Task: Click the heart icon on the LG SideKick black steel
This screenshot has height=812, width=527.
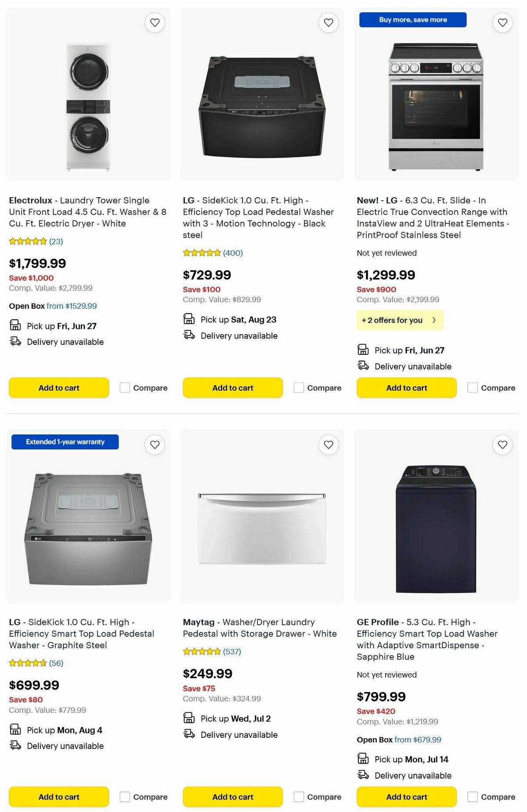Action: [328, 22]
